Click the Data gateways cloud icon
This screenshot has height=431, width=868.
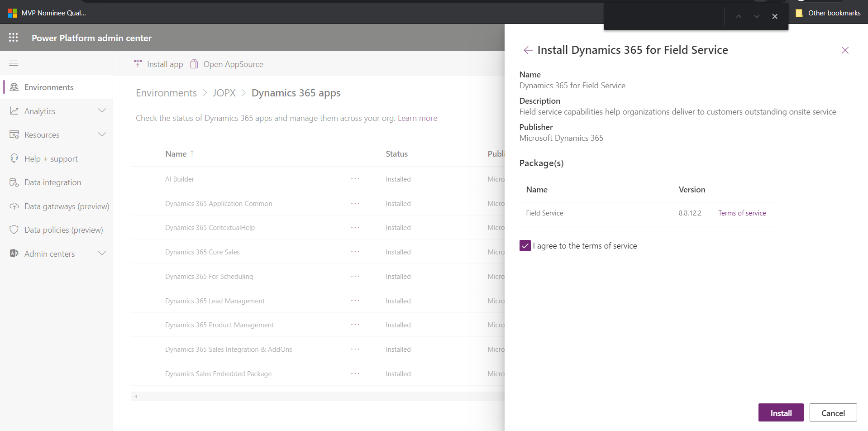(x=14, y=206)
